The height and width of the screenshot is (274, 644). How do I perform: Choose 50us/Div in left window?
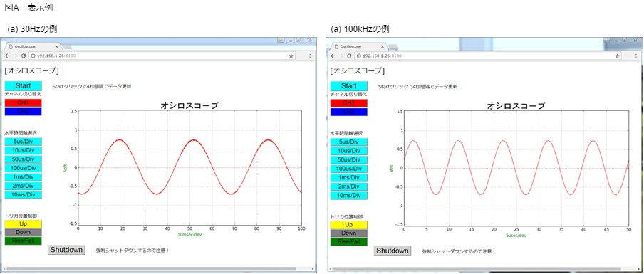(23, 159)
